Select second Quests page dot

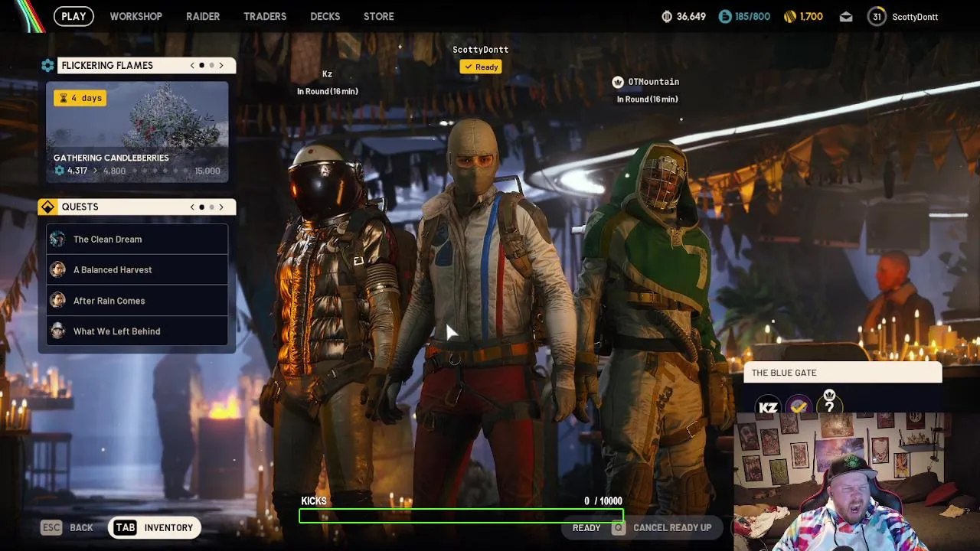pyautogui.click(x=212, y=207)
